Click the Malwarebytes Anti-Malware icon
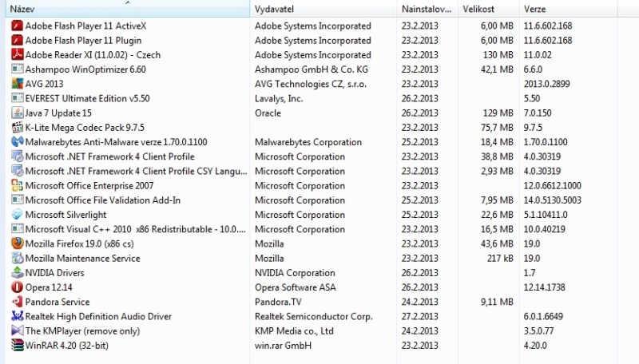Screen dimensions: 639x364 tap(18, 142)
